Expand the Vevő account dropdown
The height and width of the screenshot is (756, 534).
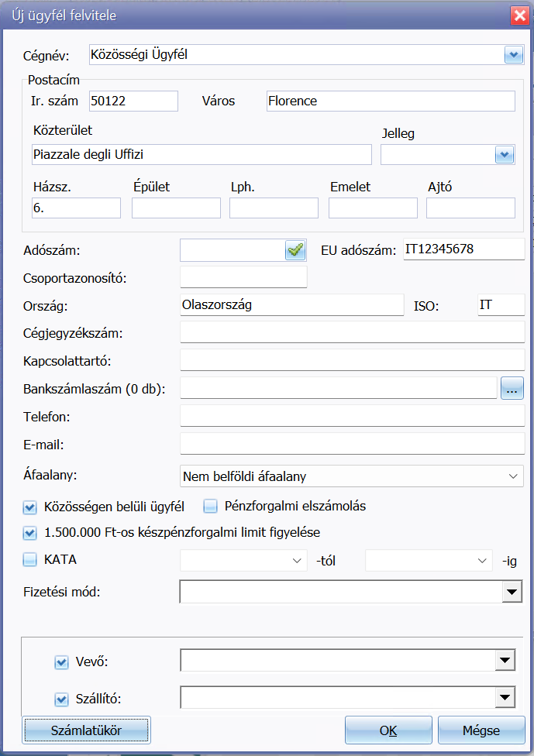506,661
